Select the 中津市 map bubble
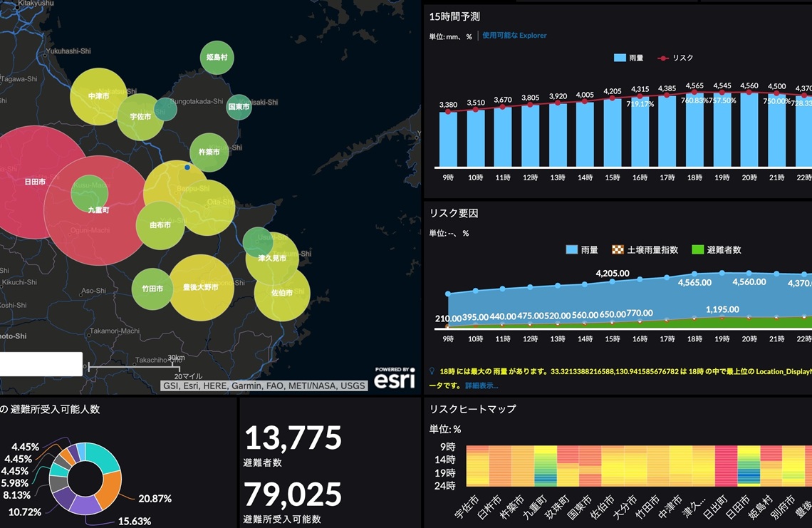The height and width of the screenshot is (528, 812). [98, 96]
